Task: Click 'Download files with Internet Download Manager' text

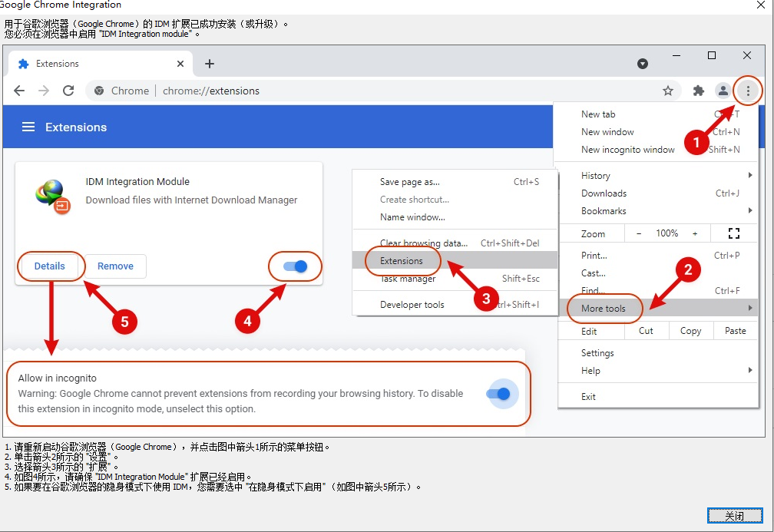Action: point(191,200)
